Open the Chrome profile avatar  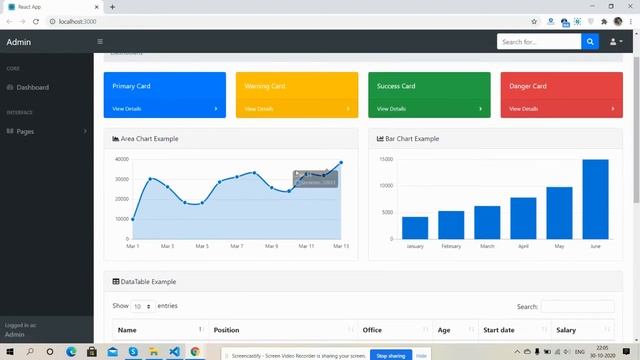tap(618, 22)
